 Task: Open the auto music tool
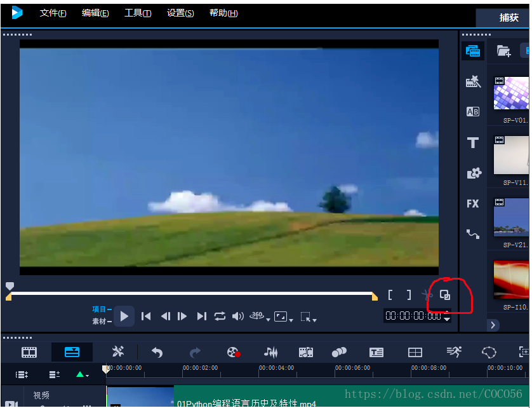[306, 352]
